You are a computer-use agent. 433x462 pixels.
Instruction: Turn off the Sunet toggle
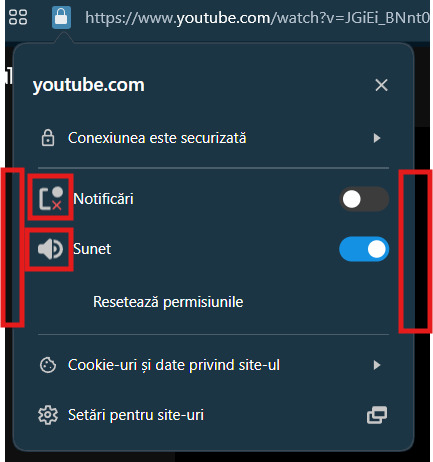pyautogui.click(x=364, y=249)
